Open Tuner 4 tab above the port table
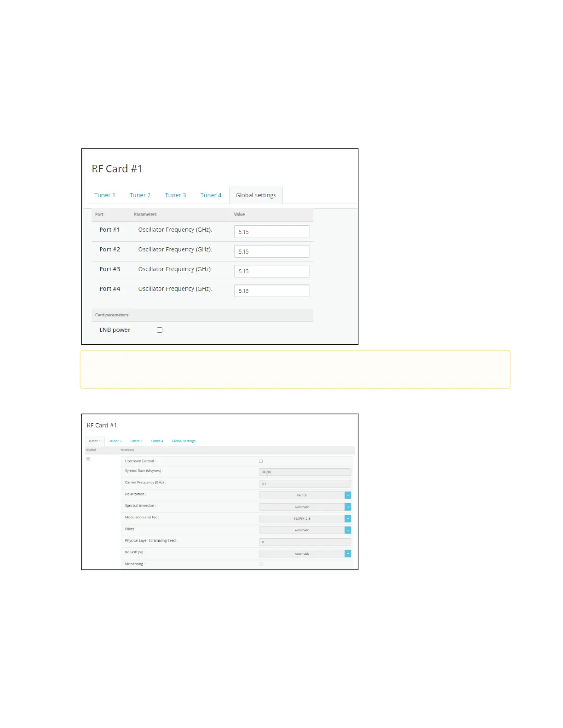 click(x=211, y=195)
